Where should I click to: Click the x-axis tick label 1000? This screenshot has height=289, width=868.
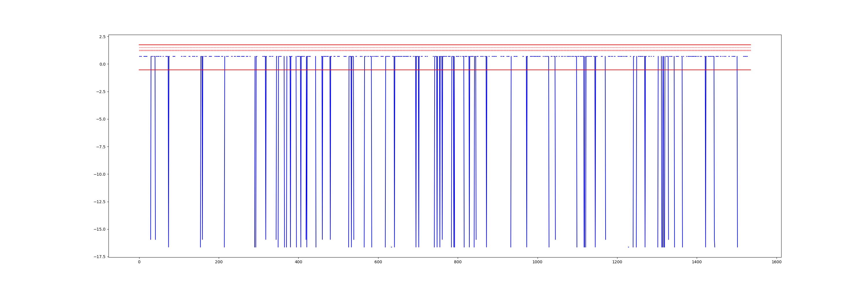538,262
